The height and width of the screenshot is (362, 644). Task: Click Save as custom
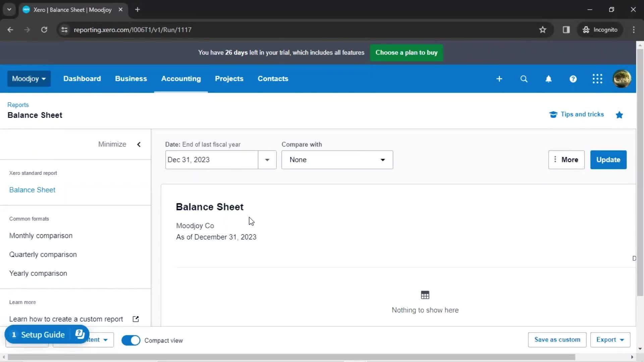(557, 340)
